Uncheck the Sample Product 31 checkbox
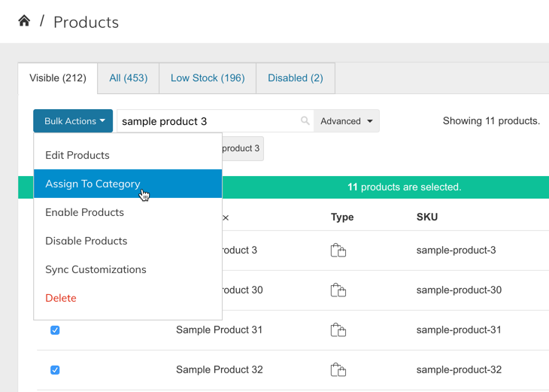Image resolution: width=549 pixels, height=392 pixels. pyautogui.click(x=55, y=330)
